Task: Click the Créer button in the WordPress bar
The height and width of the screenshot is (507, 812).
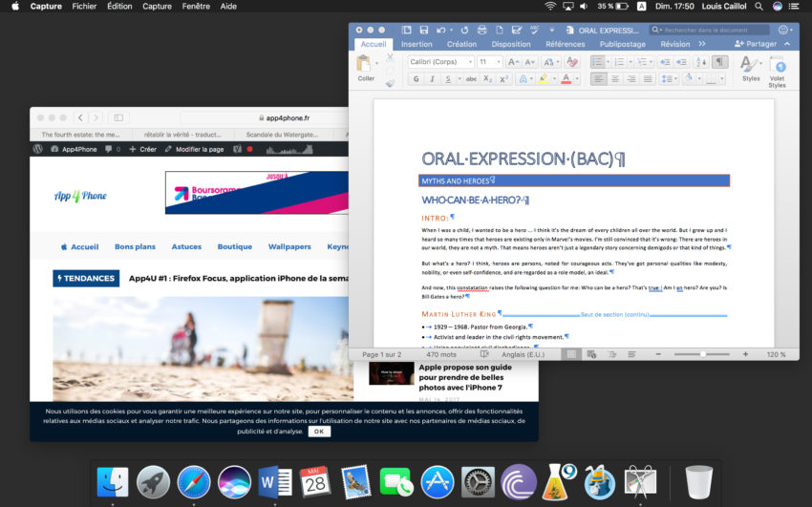Action: coord(143,149)
